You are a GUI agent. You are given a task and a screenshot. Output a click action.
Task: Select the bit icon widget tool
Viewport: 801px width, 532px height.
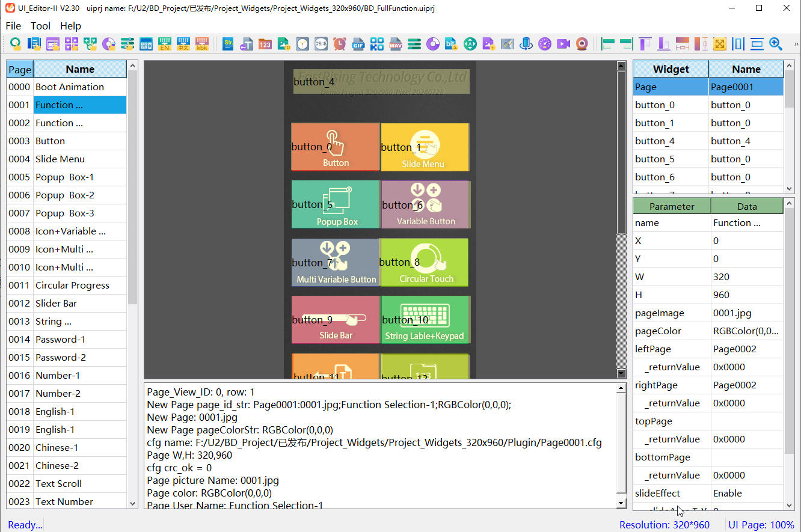(x=452, y=44)
